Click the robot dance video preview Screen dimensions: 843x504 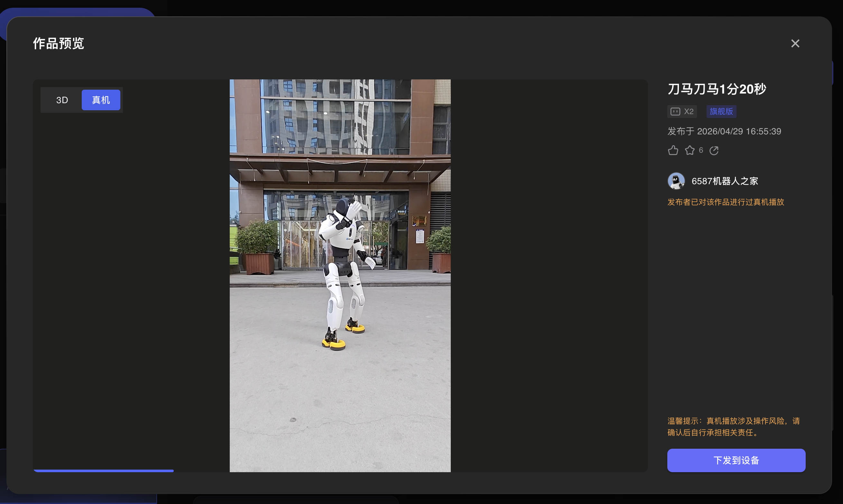pos(340,275)
